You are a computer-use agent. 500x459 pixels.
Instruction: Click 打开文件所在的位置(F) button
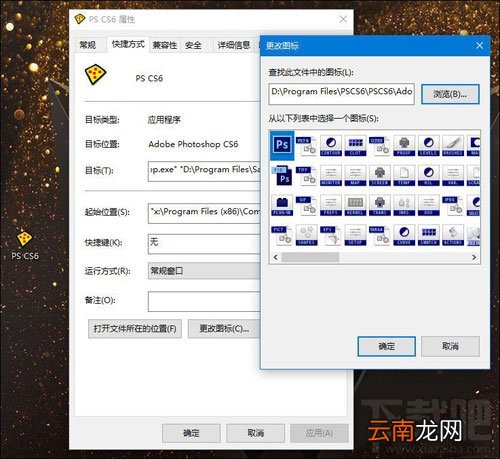pos(135,329)
